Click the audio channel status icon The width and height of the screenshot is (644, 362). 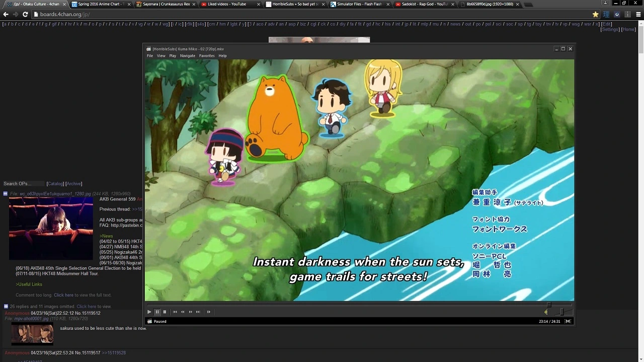click(x=568, y=321)
